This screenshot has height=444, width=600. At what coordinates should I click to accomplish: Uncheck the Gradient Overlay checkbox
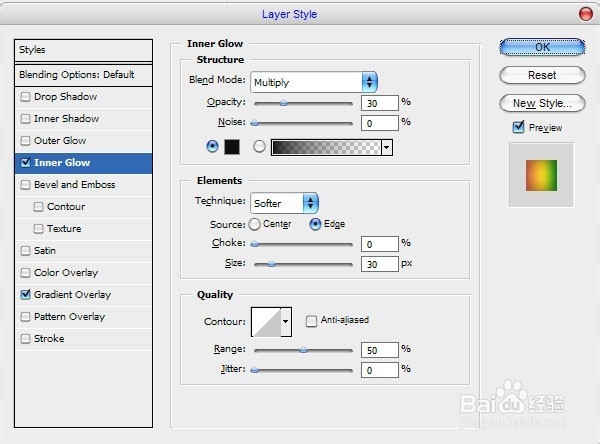click(x=25, y=294)
